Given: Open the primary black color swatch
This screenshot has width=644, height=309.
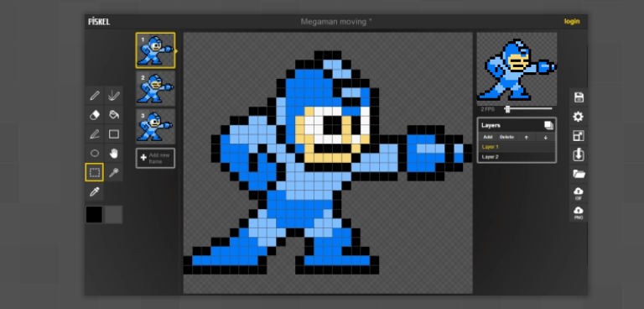Looking at the screenshot, I should pyautogui.click(x=95, y=214).
